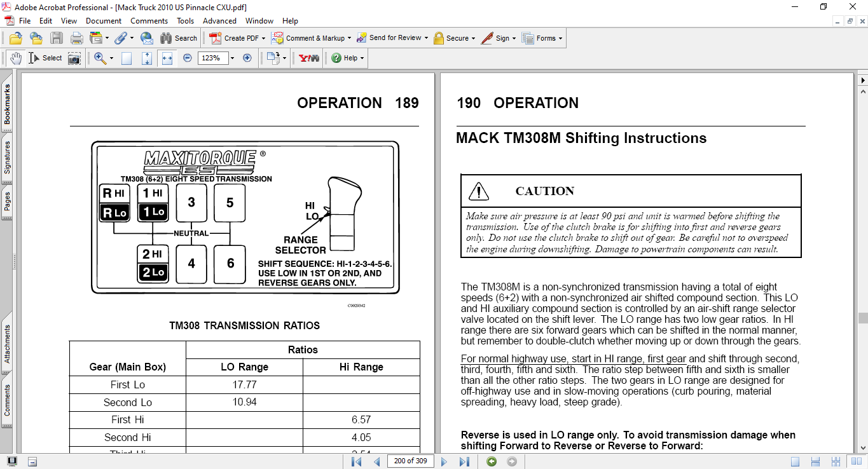Screen dimensions: 868x469
Task: Switch to single page layout view
Action: (796, 461)
